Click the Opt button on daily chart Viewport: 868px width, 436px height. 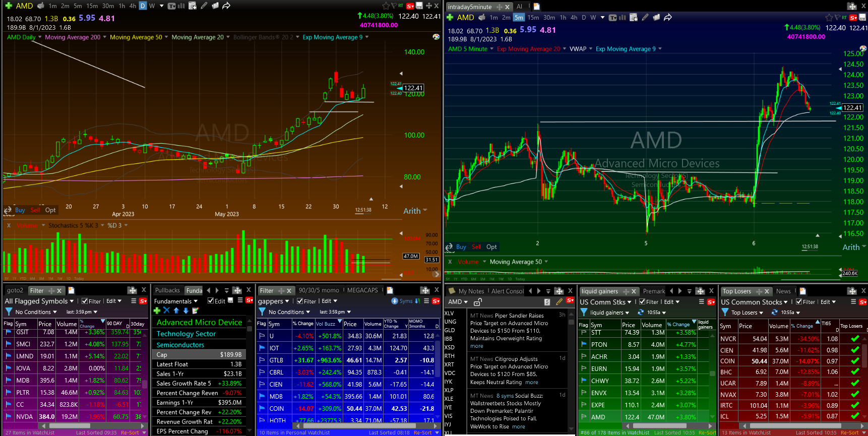pos(50,210)
